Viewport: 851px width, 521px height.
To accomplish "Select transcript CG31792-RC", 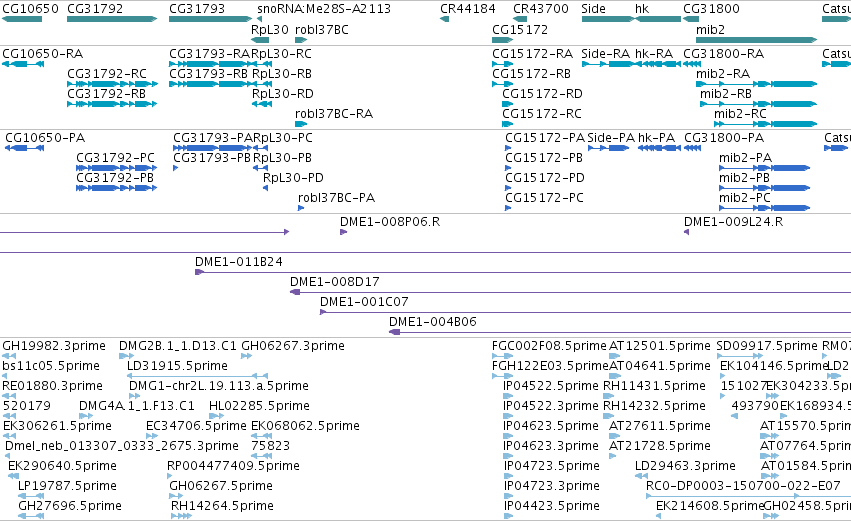I will click(107, 74).
